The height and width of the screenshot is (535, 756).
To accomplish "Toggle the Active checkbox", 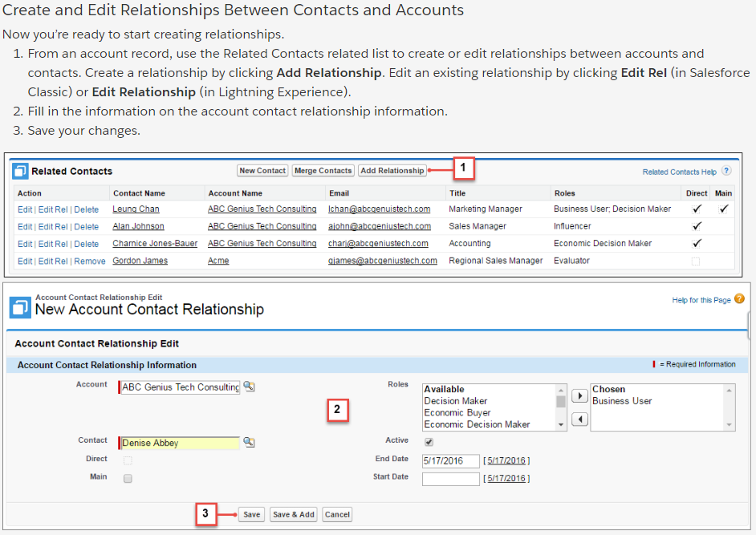I will tap(429, 441).
